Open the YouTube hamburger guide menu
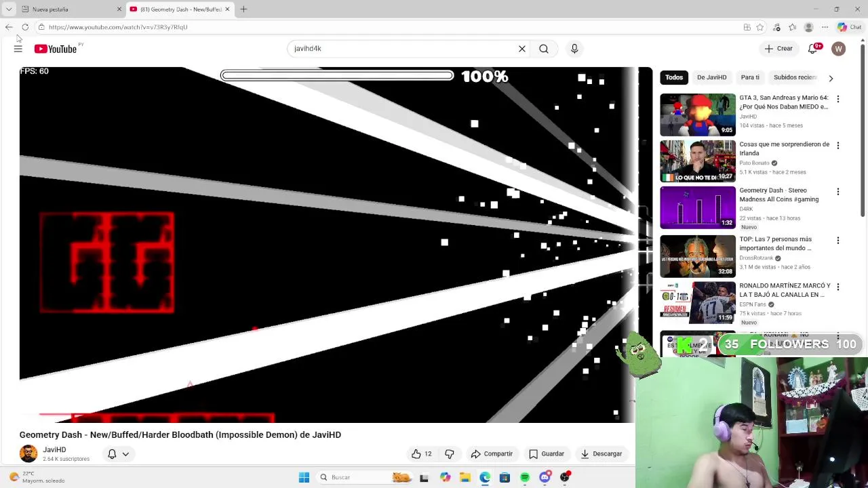The width and height of the screenshot is (868, 488). 18,49
